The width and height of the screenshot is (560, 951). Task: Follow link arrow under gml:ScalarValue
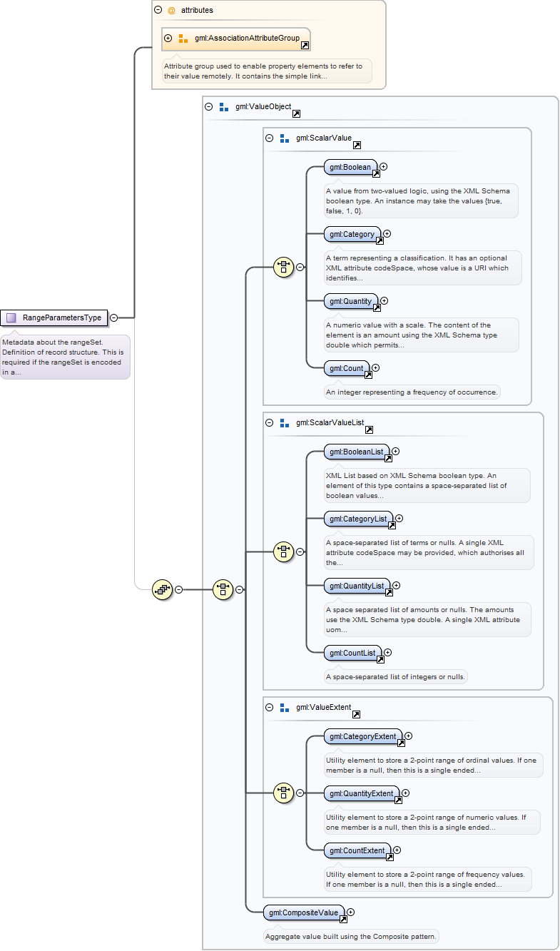(357, 145)
